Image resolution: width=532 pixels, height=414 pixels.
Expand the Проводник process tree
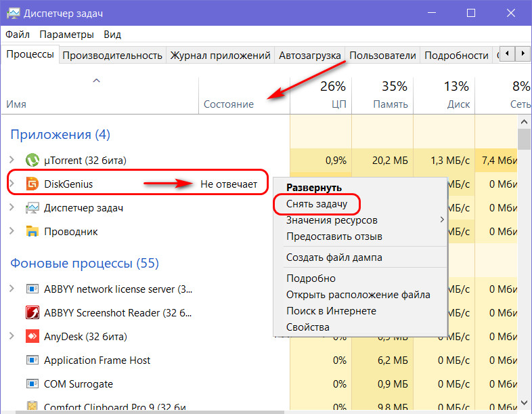12,232
